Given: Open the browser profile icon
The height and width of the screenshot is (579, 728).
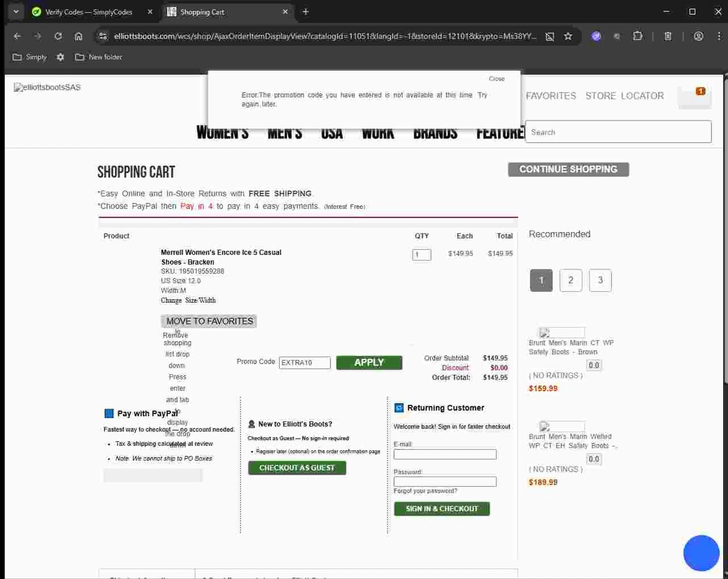Looking at the screenshot, I should click(698, 36).
